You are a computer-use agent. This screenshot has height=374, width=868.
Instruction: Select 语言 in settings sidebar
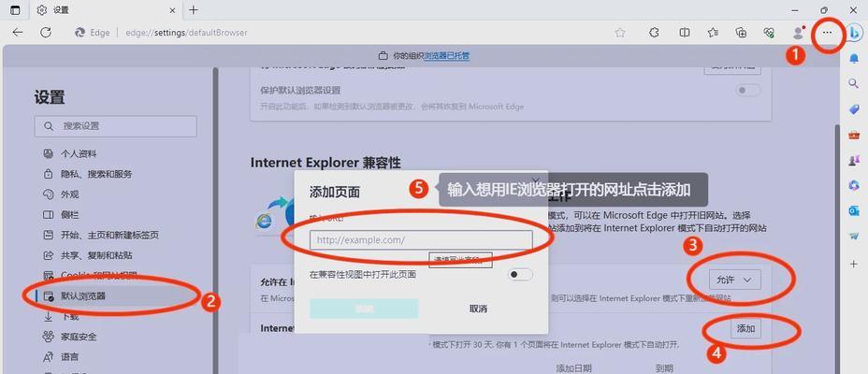click(63, 357)
